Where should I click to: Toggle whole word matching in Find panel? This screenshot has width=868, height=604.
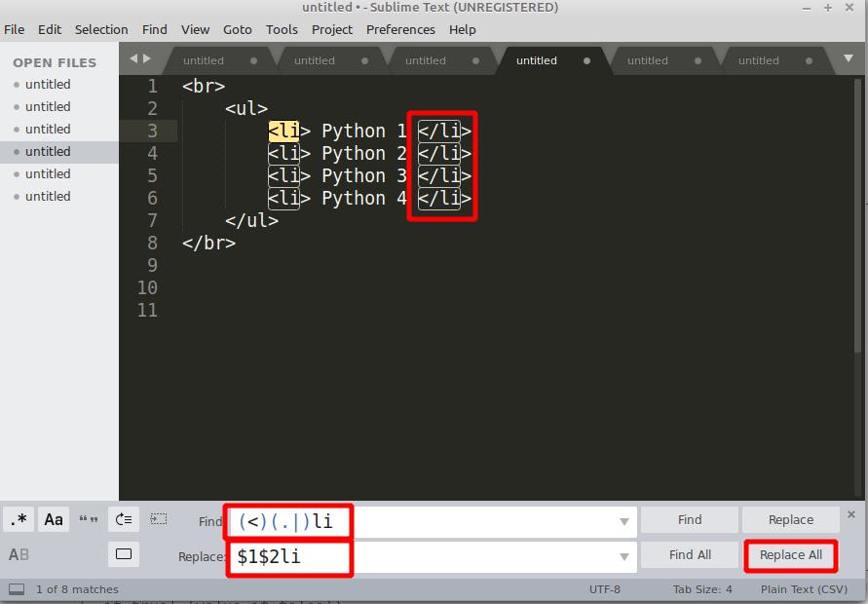88,519
